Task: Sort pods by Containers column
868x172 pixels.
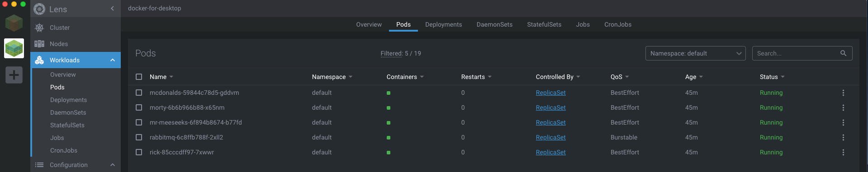Action: pyautogui.click(x=405, y=77)
